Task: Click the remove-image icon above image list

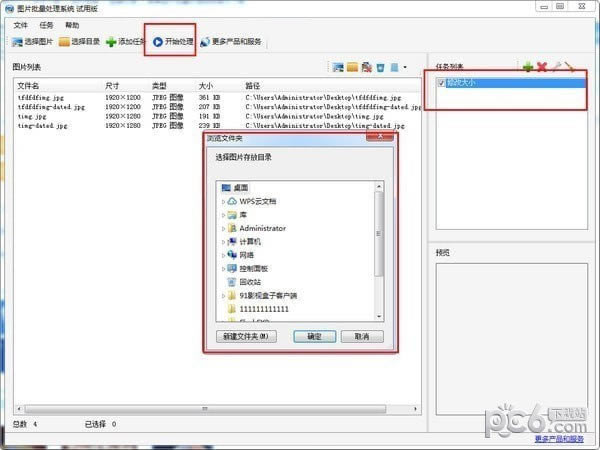Action: click(x=367, y=68)
